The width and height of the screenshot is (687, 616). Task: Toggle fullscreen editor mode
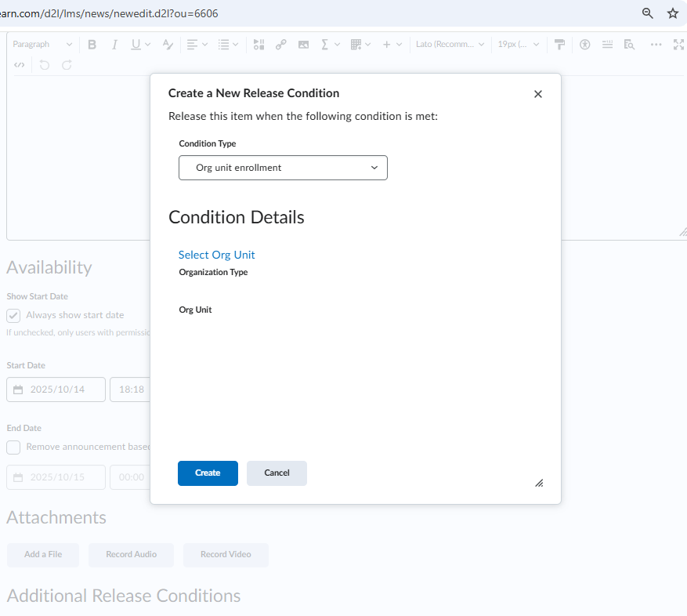[x=678, y=45]
